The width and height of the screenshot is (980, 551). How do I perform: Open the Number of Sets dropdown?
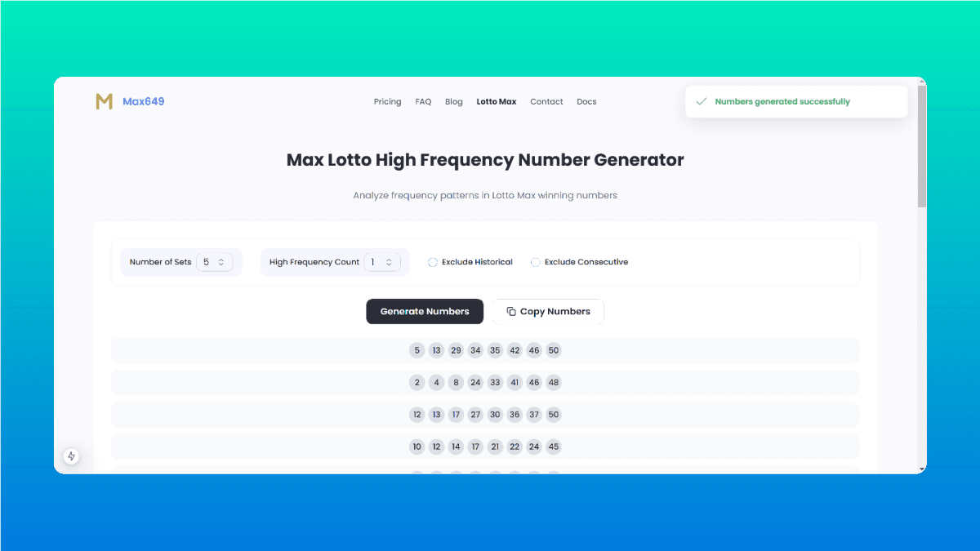pos(215,262)
